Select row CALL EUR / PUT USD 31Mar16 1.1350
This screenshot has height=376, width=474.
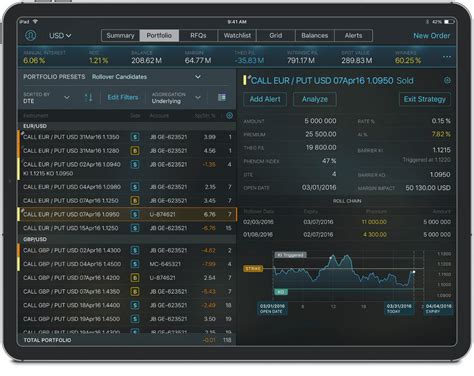tap(127, 137)
